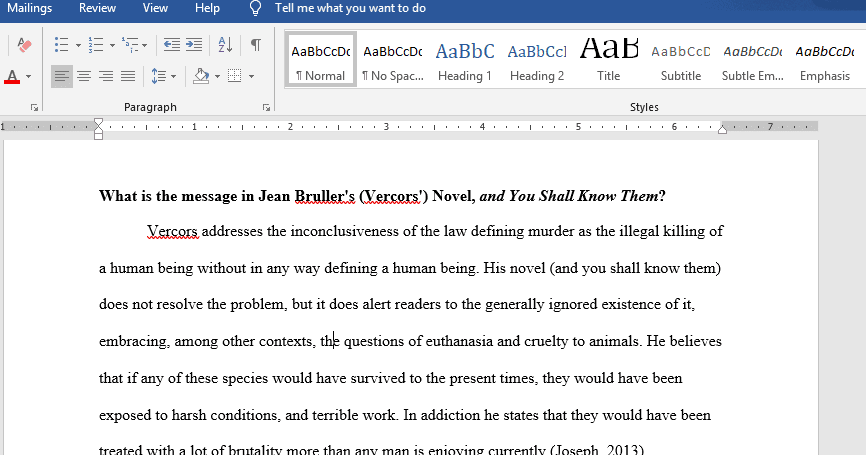Screen dimensions: 866x455
Task: Click the Line and Paragraph Spacing icon
Action: coord(159,76)
